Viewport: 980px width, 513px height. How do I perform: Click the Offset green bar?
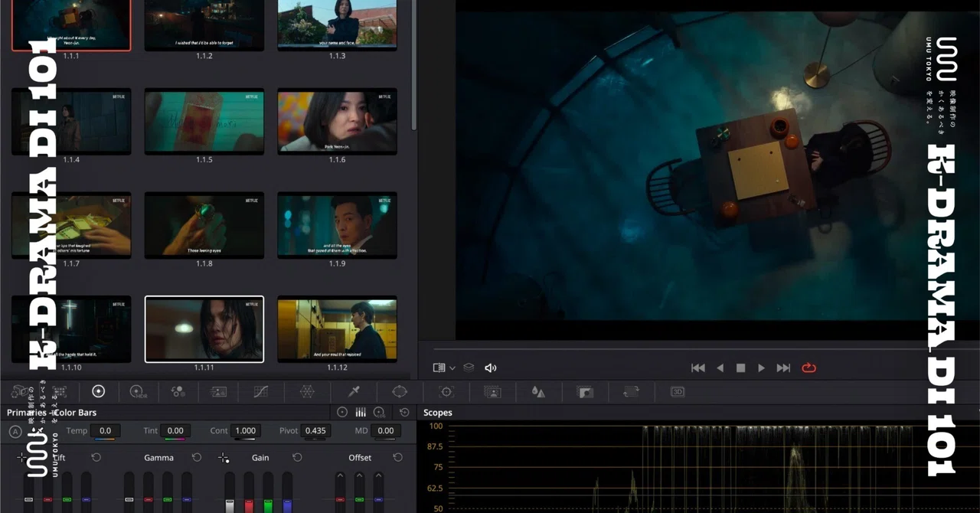click(359, 492)
